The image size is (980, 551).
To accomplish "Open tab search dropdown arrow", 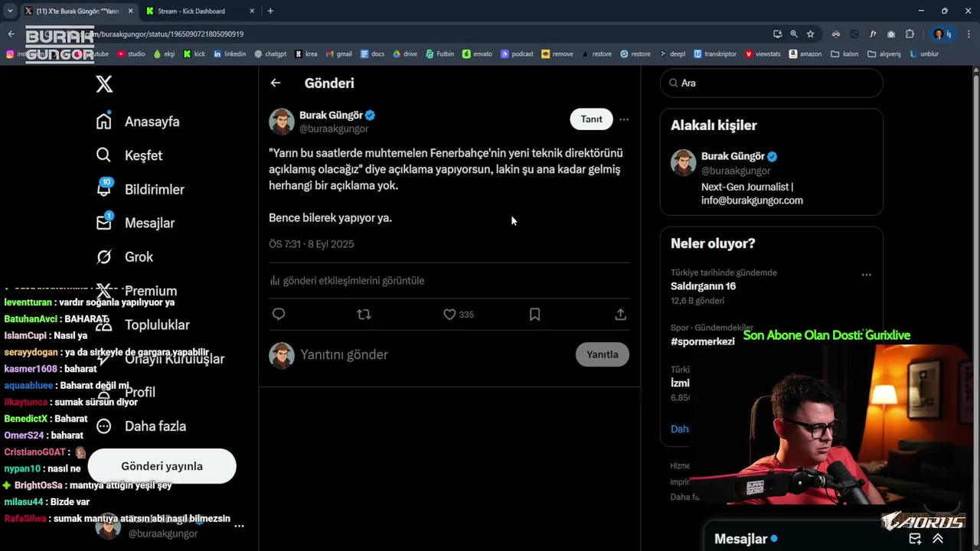I will click(x=10, y=11).
